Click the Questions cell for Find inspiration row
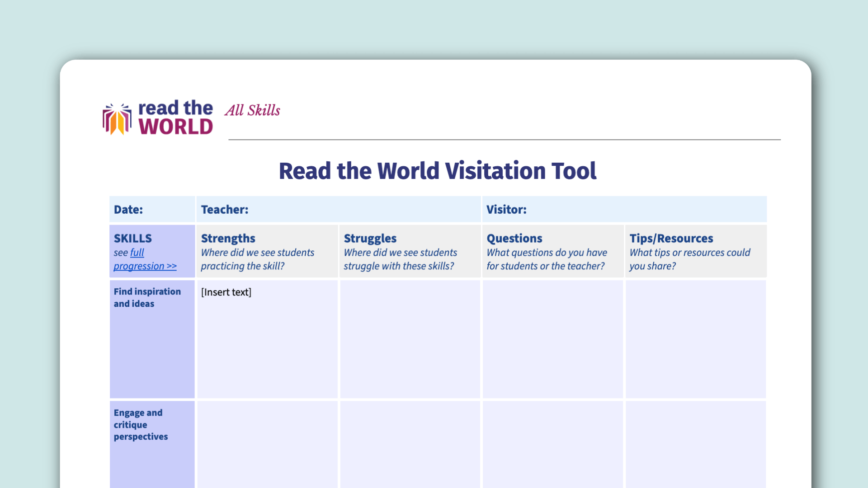 point(552,339)
